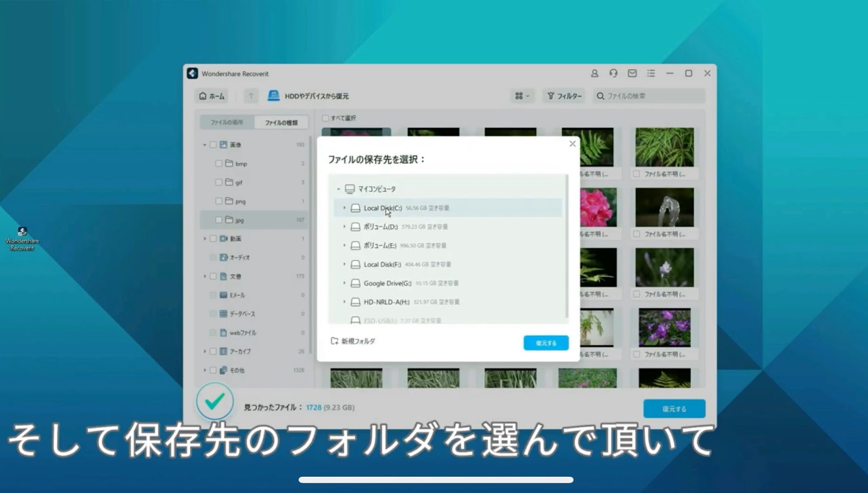This screenshot has width=868, height=493.
Task: Open the list menu icon in title bar
Action: point(651,73)
